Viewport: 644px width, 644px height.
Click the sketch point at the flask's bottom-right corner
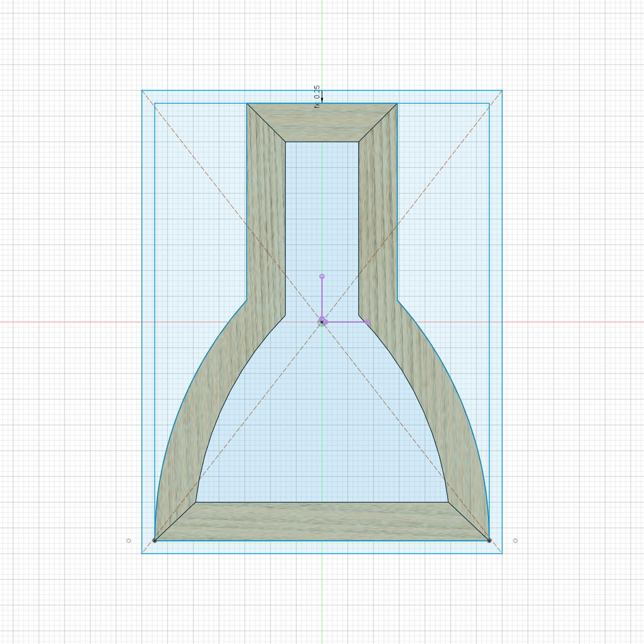489,540
